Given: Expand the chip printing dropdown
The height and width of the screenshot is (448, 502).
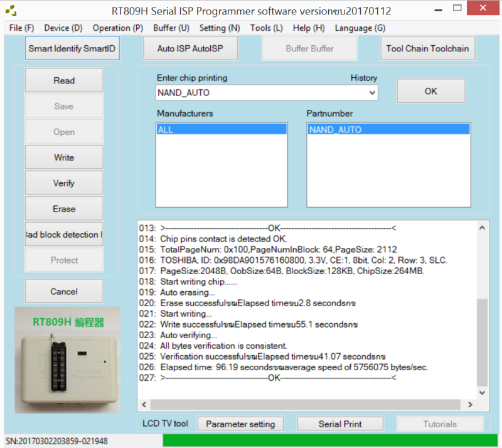Looking at the screenshot, I should click(373, 92).
